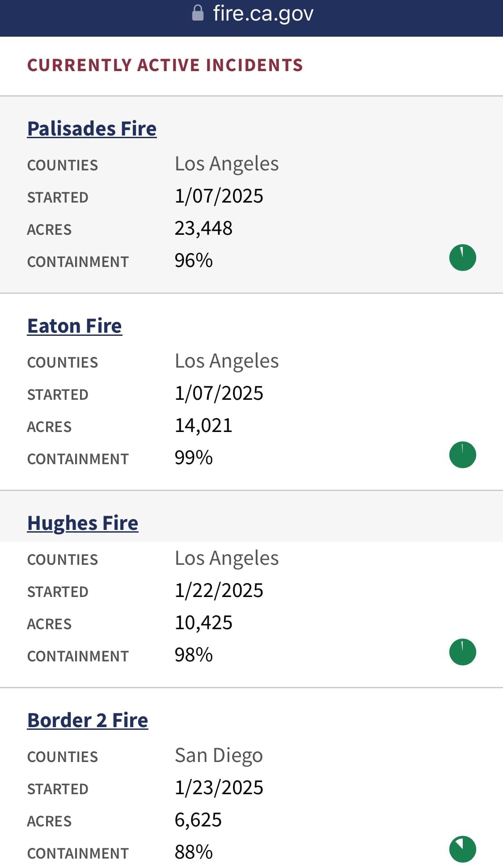503x868 pixels.
Task: Click the San Diego county text
Action: point(219,756)
